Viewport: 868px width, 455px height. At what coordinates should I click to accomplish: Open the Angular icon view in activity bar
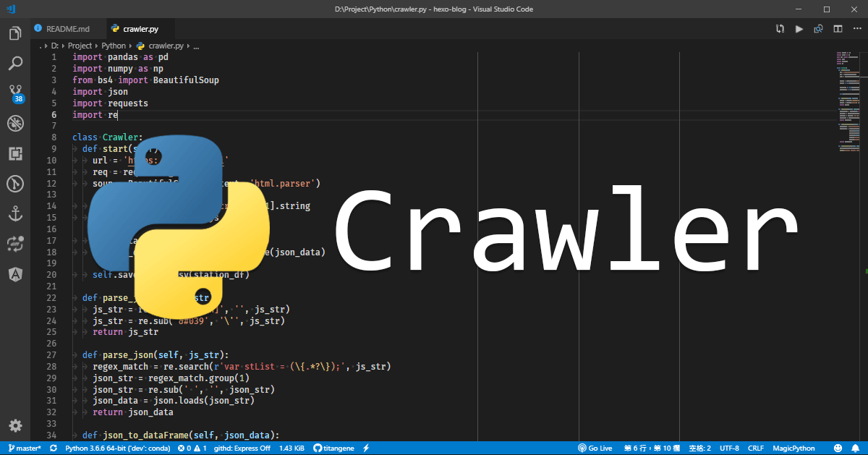(15, 273)
